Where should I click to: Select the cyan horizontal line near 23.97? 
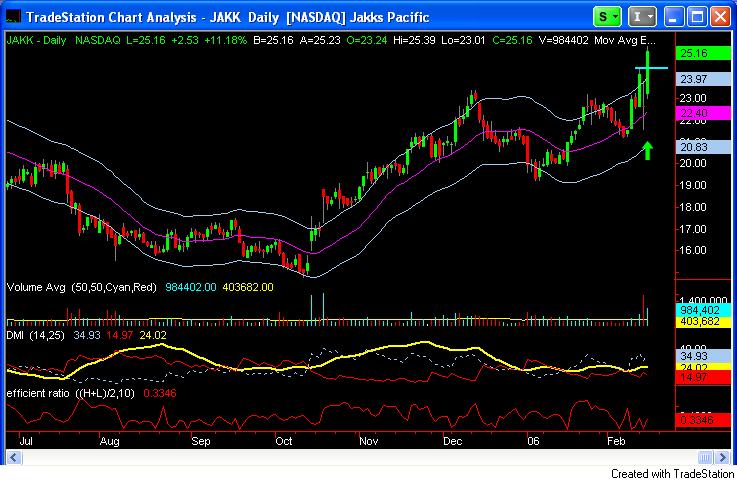coord(651,68)
